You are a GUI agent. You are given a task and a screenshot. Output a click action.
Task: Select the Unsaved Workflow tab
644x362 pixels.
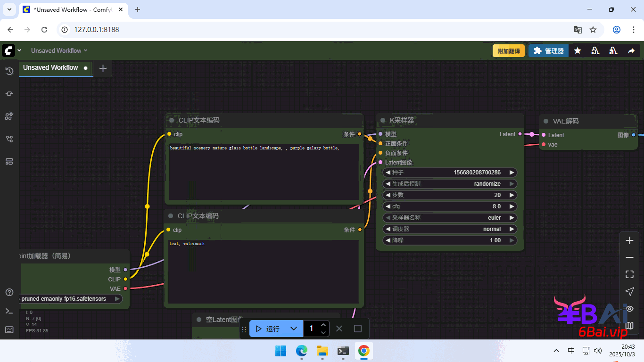[x=50, y=68]
